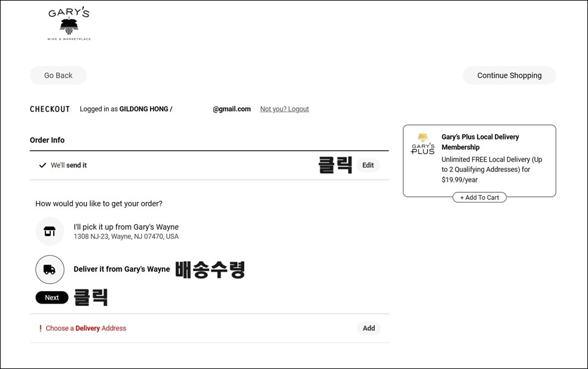Select the store pickup icon
Screen dimensions: 588x369
click(x=50, y=231)
